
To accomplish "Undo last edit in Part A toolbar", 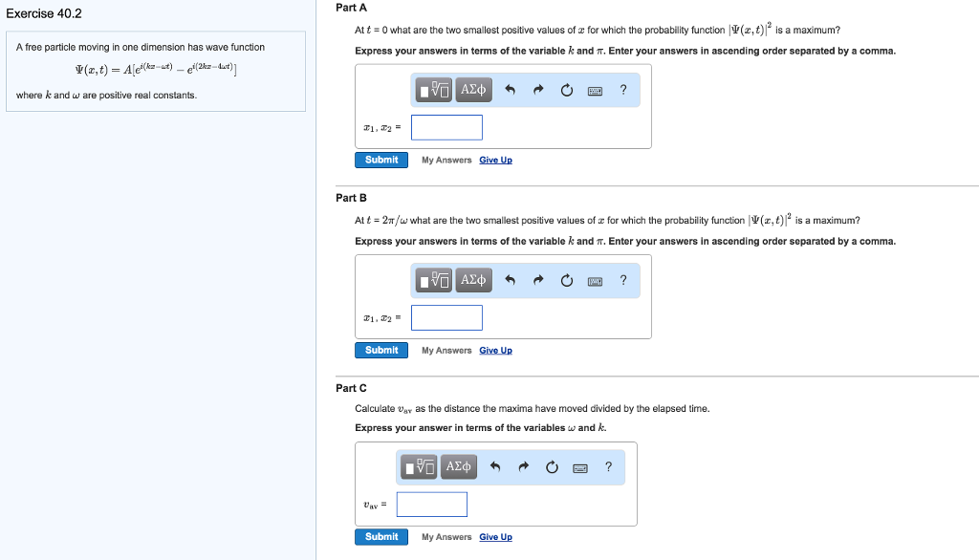I will pyautogui.click(x=511, y=90).
